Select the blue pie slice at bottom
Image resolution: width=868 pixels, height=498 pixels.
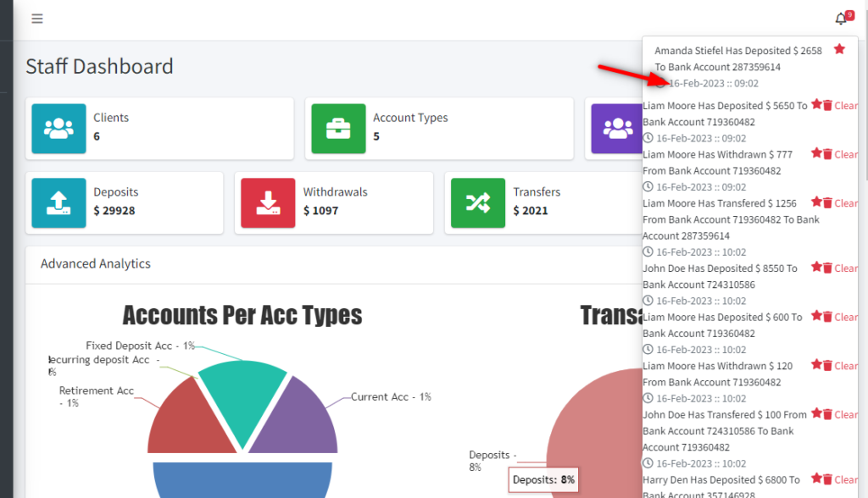tap(242, 479)
